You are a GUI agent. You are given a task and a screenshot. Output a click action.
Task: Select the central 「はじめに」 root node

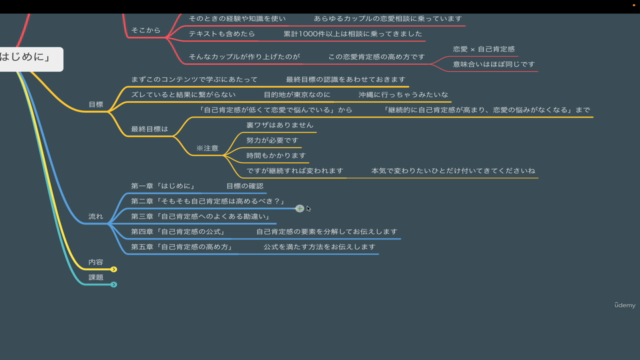(x=31, y=59)
